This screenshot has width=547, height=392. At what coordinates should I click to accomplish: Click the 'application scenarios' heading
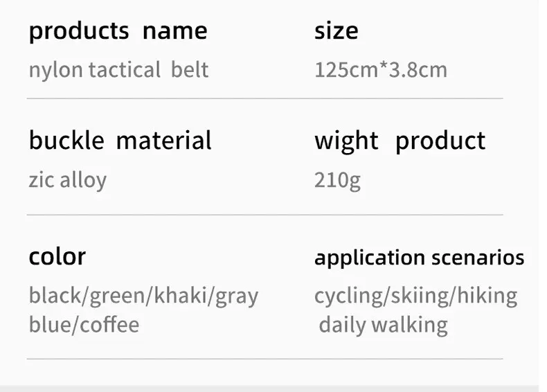(x=420, y=258)
